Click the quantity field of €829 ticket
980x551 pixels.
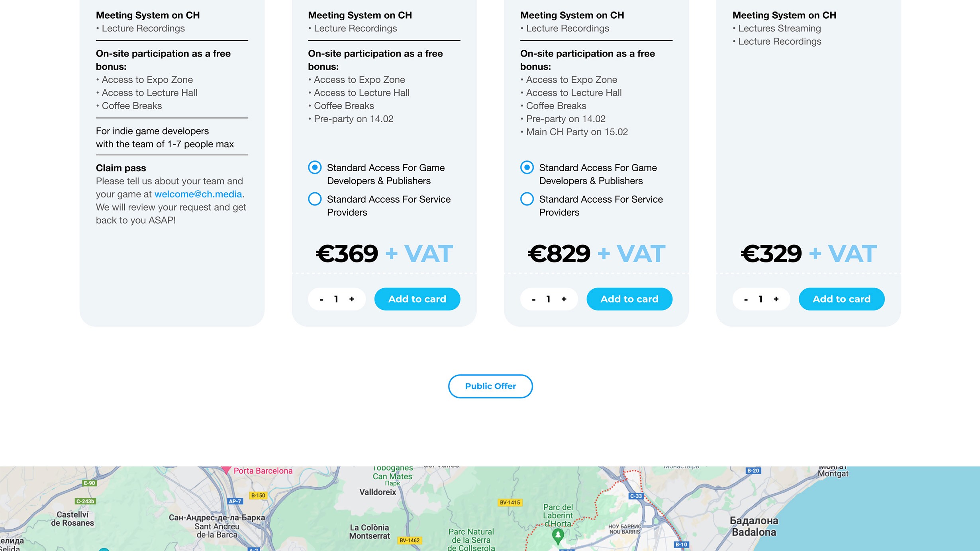[x=549, y=299]
